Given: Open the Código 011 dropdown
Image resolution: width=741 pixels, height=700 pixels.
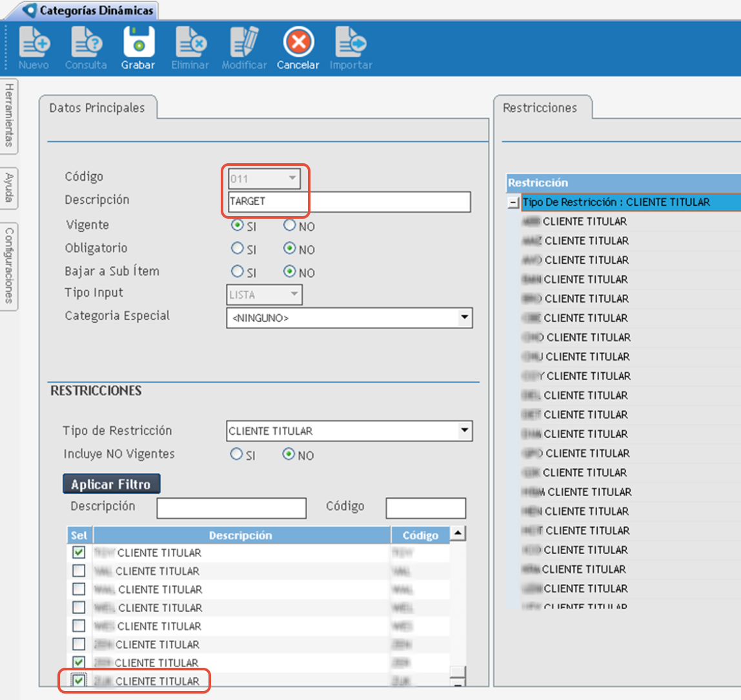Looking at the screenshot, I should [x=264, y=179].
